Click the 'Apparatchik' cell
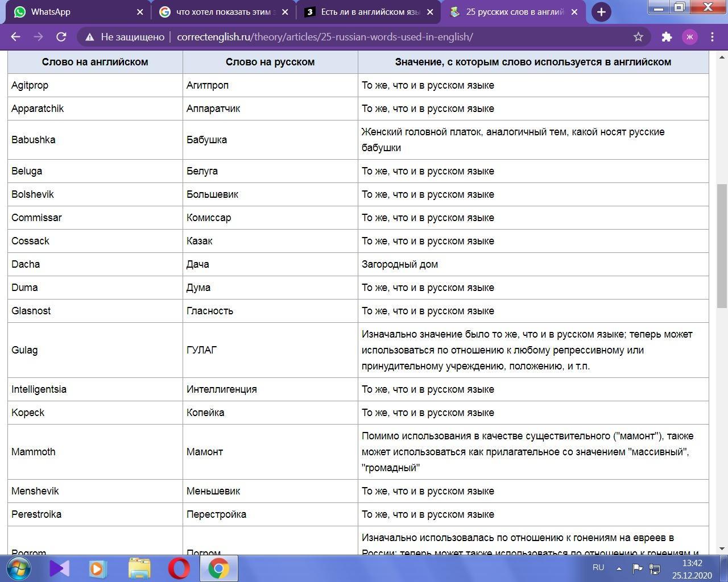Viewport: 728px width, 582px height. pyautogui.click(x=95, y=109)
